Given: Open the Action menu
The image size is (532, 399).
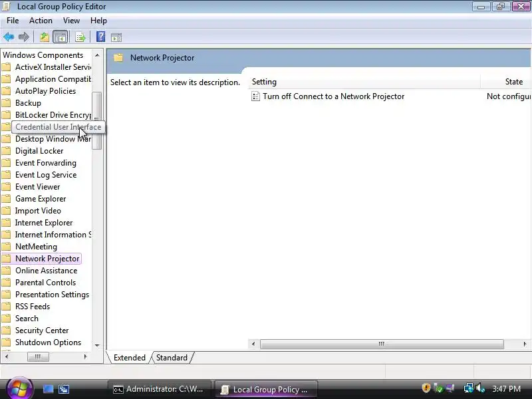Looking at the screenshot, I should [x=41, y=21].
